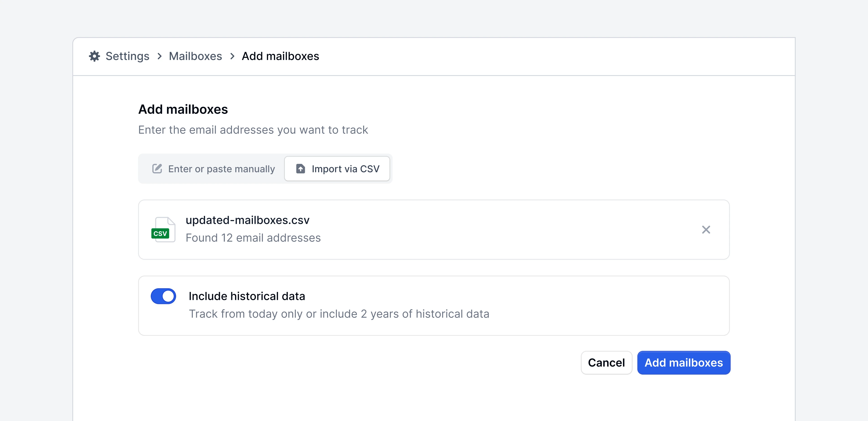The image size is (868, 421).
Task: Click the CSV file icon
Action: coord(163,230)
